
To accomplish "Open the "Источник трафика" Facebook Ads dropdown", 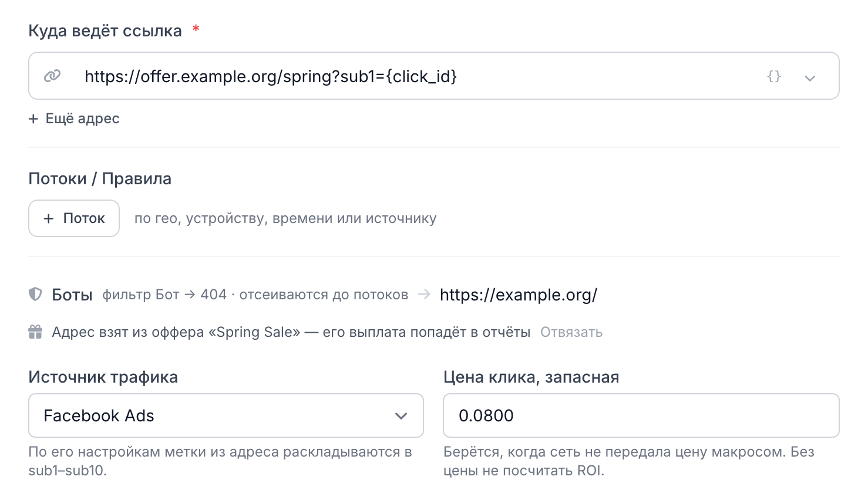I will pos(226,415).
